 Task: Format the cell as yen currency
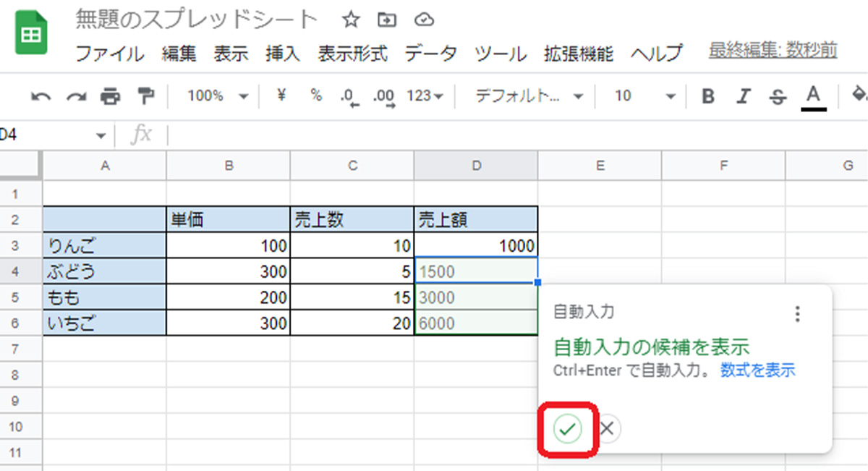pos(282,96)
